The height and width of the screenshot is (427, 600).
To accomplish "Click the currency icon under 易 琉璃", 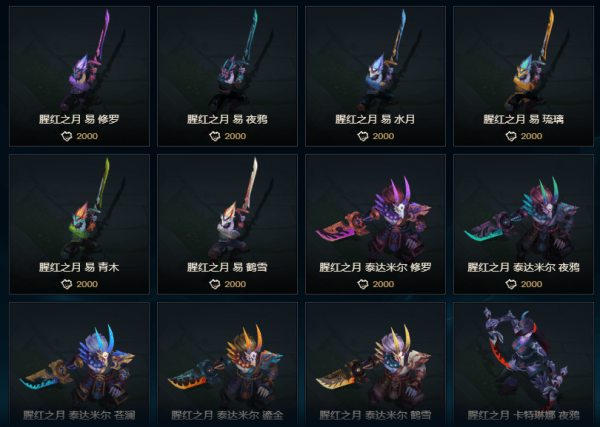I will coord(511,136).
